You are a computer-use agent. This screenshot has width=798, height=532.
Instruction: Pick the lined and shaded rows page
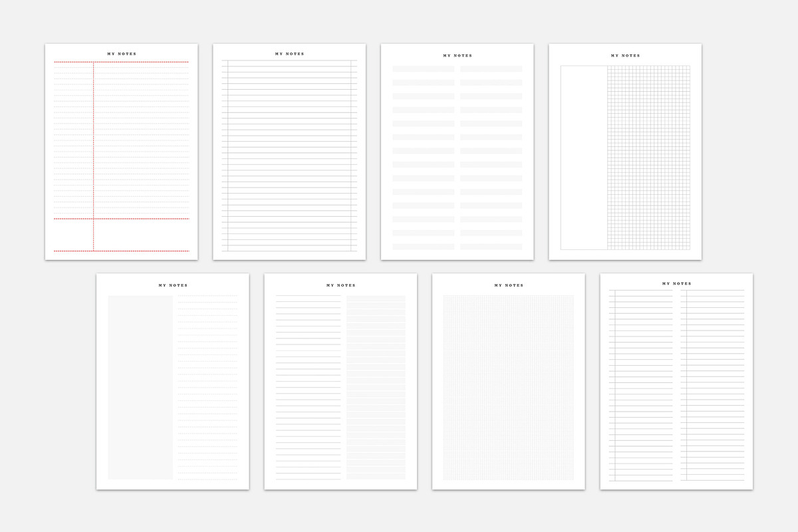(x=340, y=382)
